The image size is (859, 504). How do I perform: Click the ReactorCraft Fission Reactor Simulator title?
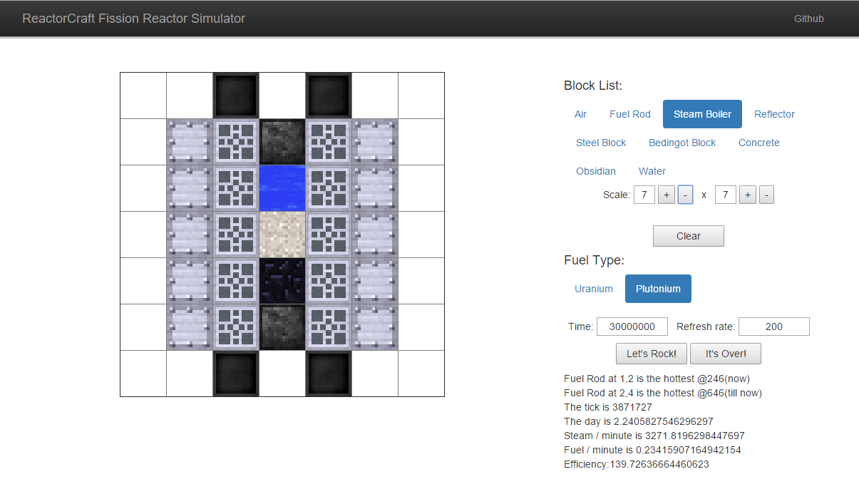(134, 19)
